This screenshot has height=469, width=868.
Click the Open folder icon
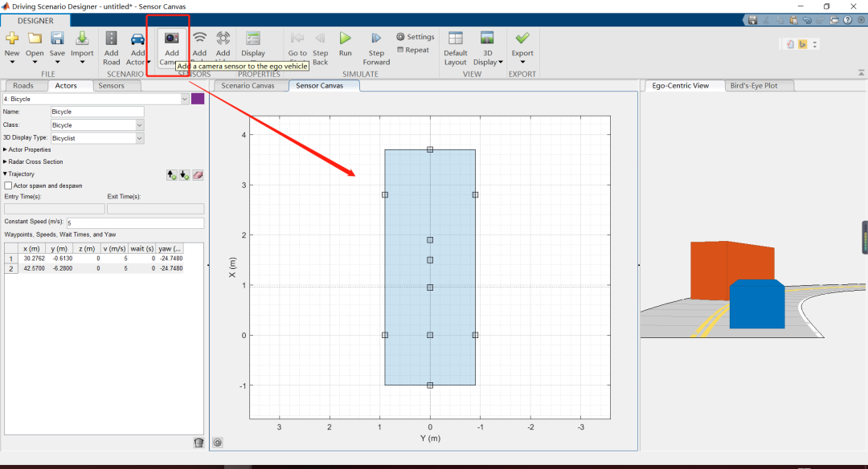pyautogui.click(x=35, y=39)
